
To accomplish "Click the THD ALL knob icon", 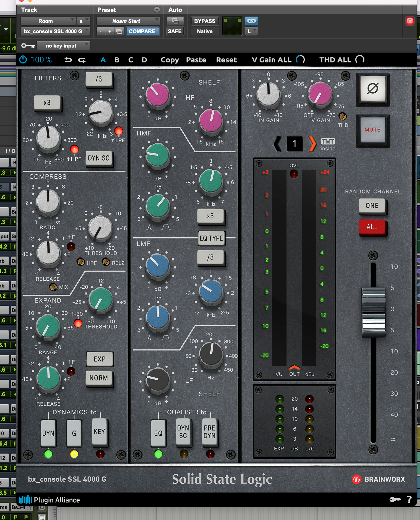I will 360,60.
